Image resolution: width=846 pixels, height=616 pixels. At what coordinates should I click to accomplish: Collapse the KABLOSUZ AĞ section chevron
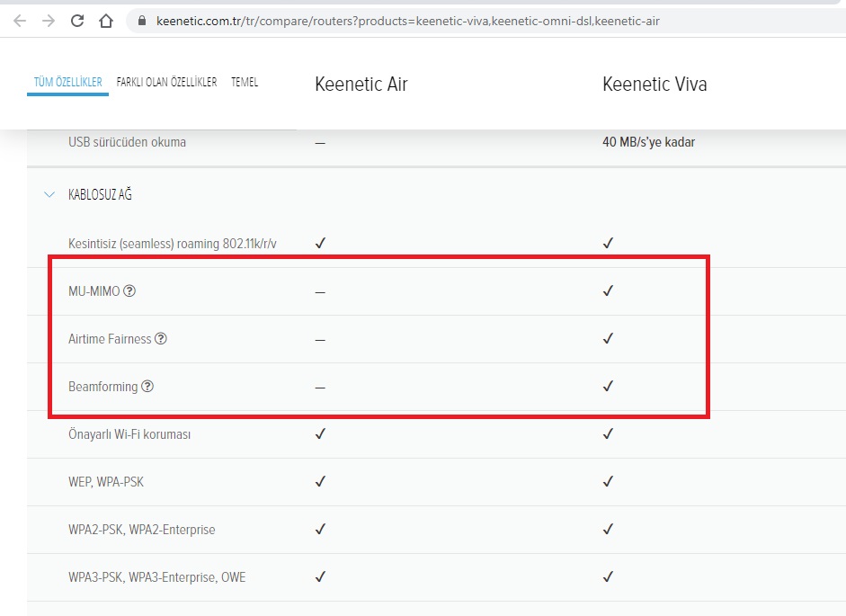coord(49,194)
